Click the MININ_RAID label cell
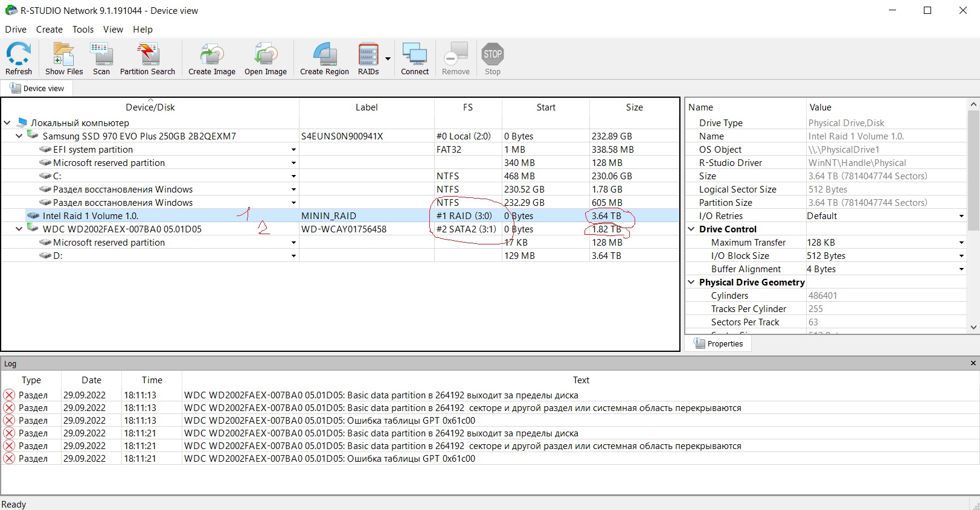The width and height of the screenshot is (980, 510). point(367,215)
